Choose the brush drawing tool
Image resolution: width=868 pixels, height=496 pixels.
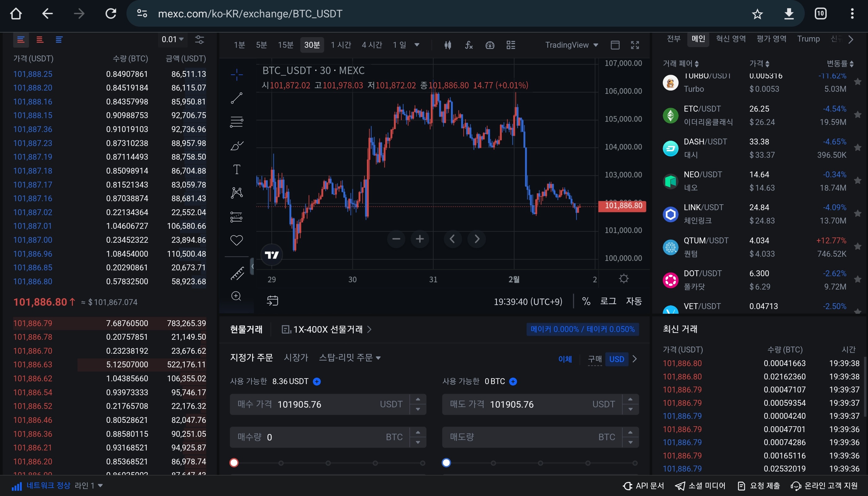pos(237,146)
